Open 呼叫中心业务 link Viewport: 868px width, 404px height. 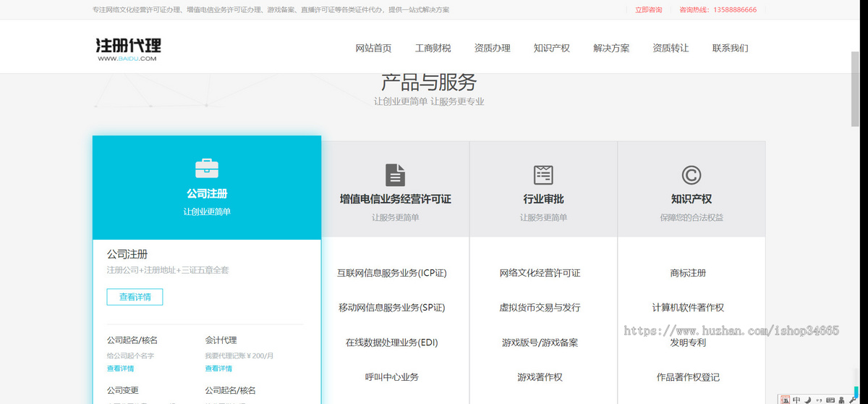click(391, 377)
